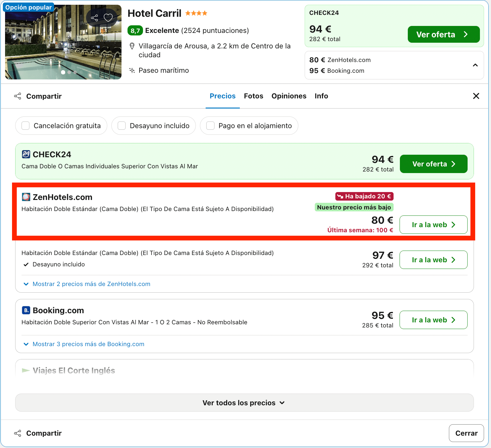Tick the Cancelación gratuita checkbox
The image size is (491, 448).
[x=26, y=126]
